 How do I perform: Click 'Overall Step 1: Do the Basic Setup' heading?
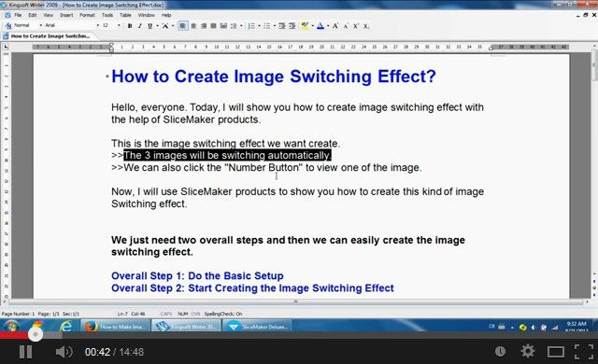[197, 275]
